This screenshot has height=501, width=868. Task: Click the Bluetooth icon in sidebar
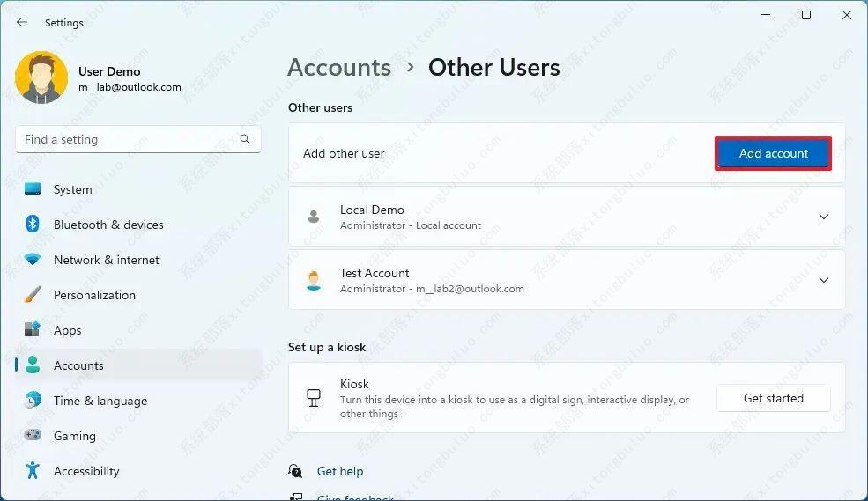click(x=33, y=225)
